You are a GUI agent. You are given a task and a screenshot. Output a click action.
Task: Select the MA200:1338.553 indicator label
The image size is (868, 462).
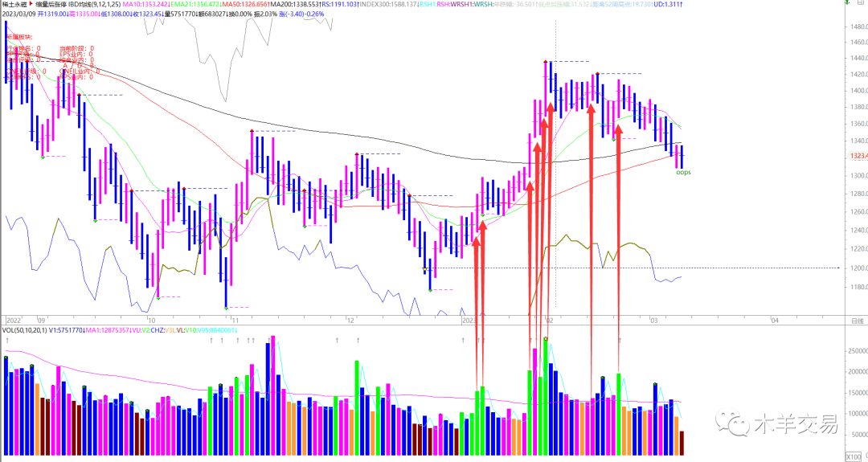(294, 5)
